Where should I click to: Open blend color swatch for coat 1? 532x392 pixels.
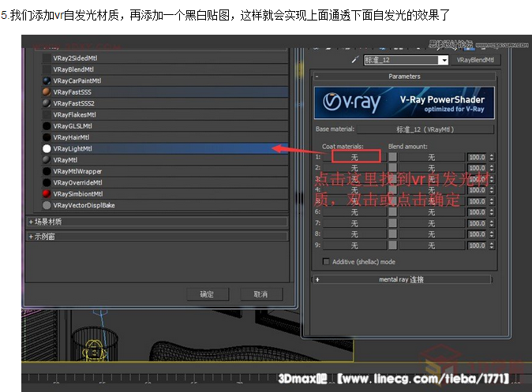click(x=392, y=157)
